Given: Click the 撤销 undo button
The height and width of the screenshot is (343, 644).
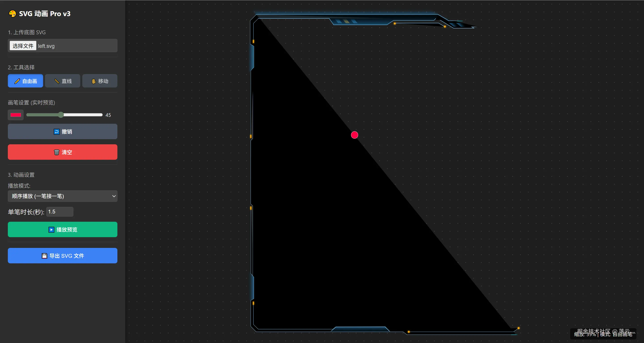Looking at the screenshot, I should (x=63, y=132).
